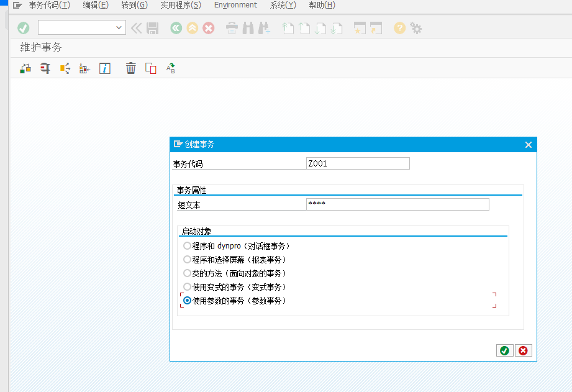Open the 事务代码(T) menu

[50, 5]
